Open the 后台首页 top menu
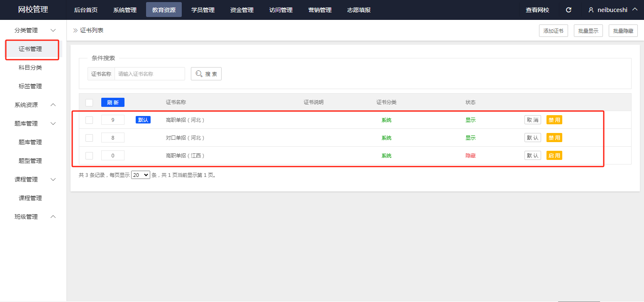Viewport: 644px width, 302px height. coord(86,10)
